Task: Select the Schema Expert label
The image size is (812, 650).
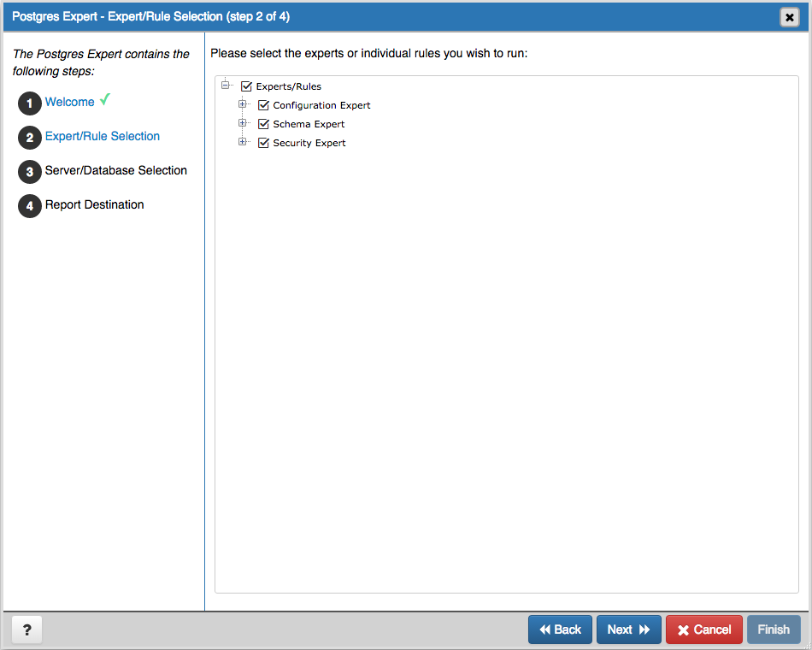Action: click(x=309, y=124)
